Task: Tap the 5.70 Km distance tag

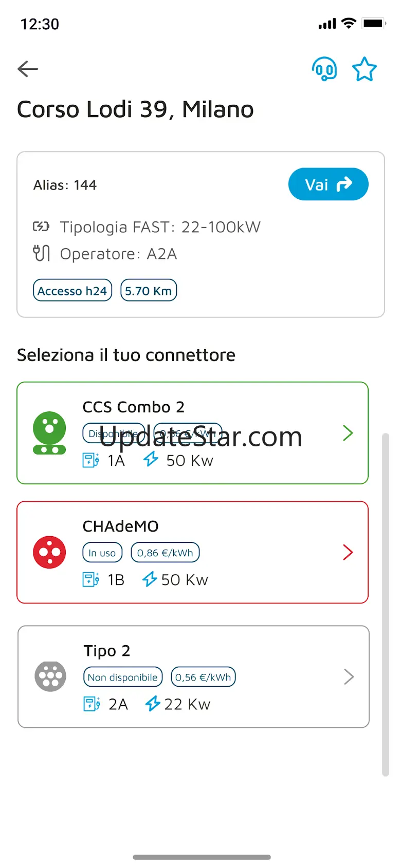Action: coord(149,291)
